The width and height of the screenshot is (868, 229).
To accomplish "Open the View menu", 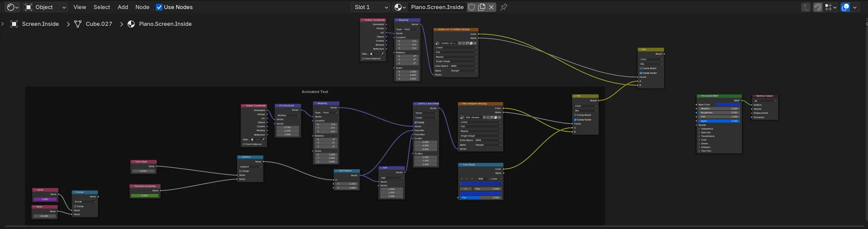I will coord(80,7).
